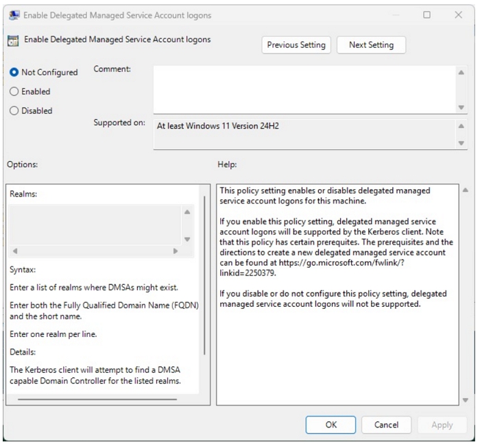
Task: Click the Comment box scroll up arrow
Action: pyautogui.click(x=461, y=73)
